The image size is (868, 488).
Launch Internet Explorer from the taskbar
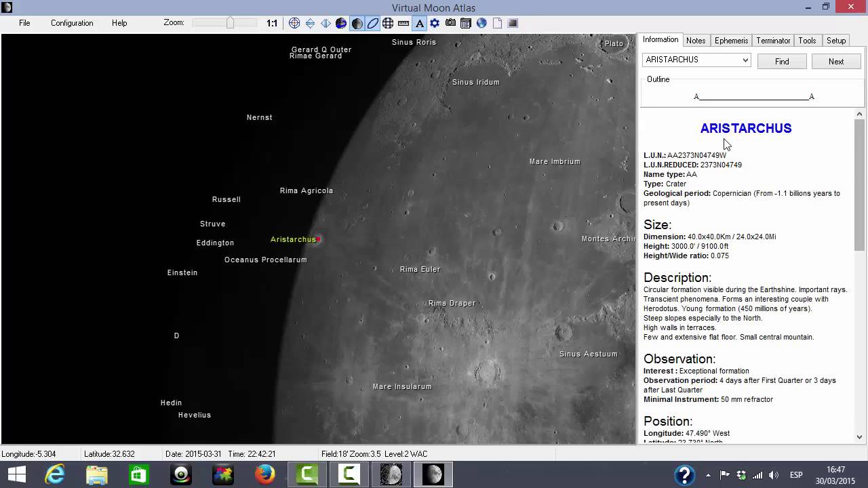54,474
